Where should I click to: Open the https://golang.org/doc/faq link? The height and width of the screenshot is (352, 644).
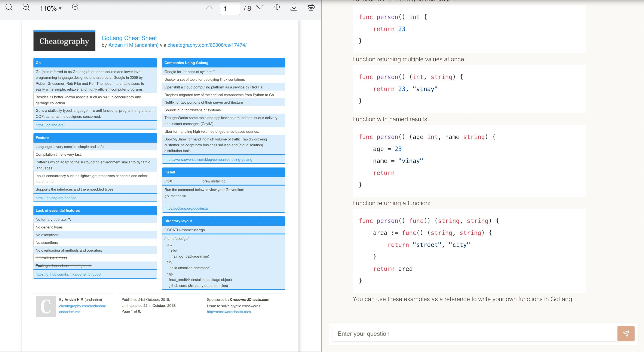(x=56, y=198)
